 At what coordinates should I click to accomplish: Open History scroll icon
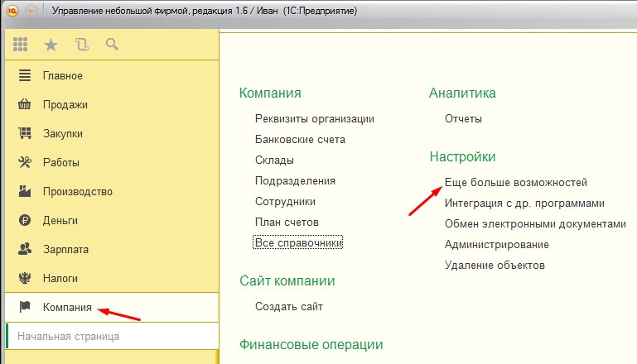point(82,44)
